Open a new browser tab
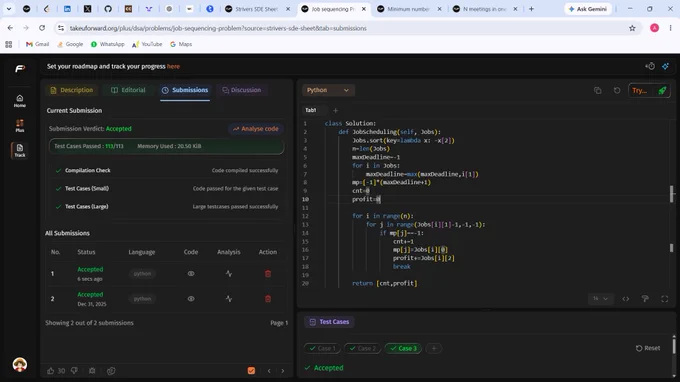680x382 pixels. coord(531,9)
